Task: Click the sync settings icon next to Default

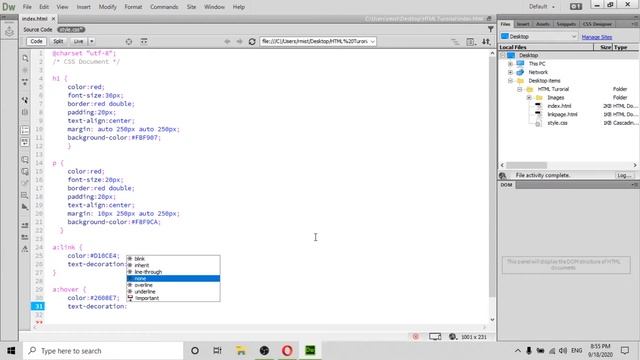Action: coord(576,7)
